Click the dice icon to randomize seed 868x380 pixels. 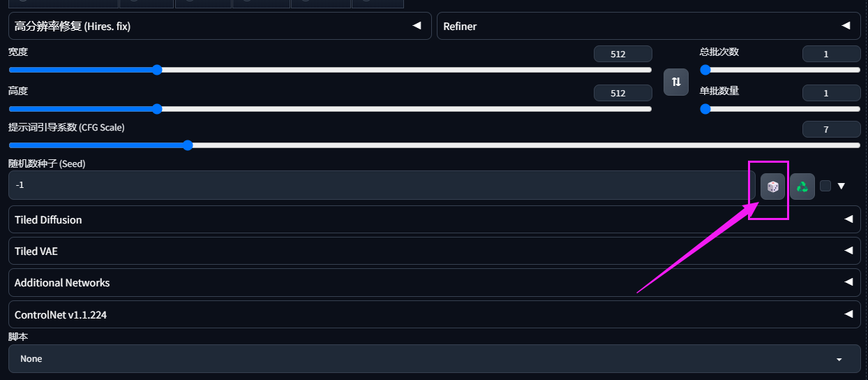point(772,187)
